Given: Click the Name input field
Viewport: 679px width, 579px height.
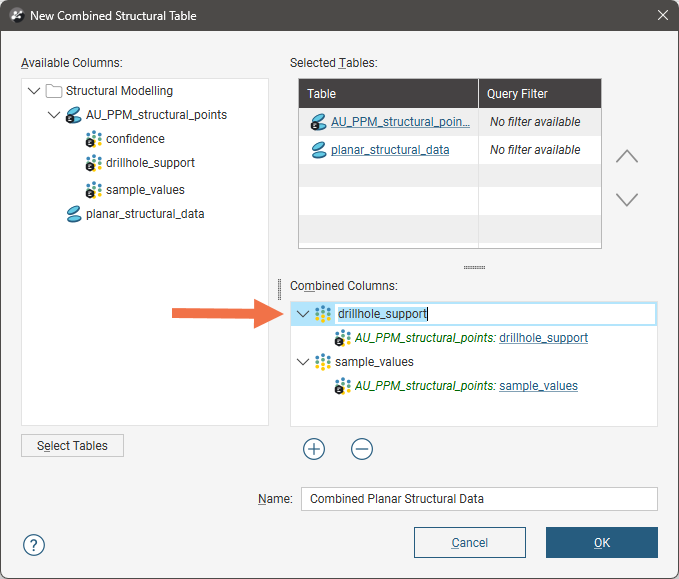Looking at the screenshot, I should 479,499.
